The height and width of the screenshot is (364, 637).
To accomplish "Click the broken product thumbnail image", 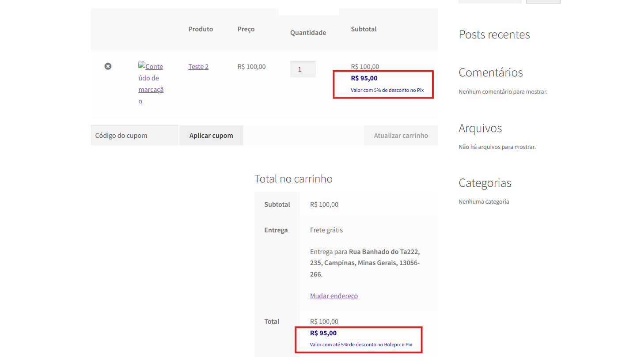I will [151, 83].
